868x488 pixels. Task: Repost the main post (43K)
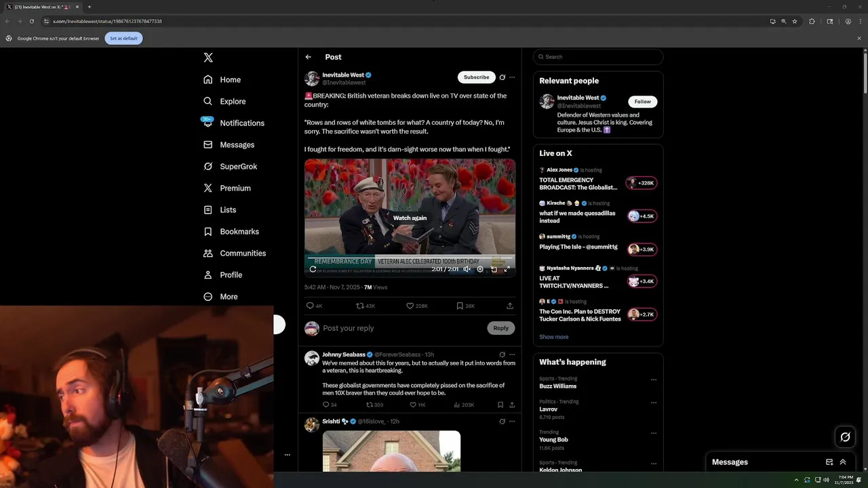366,306
